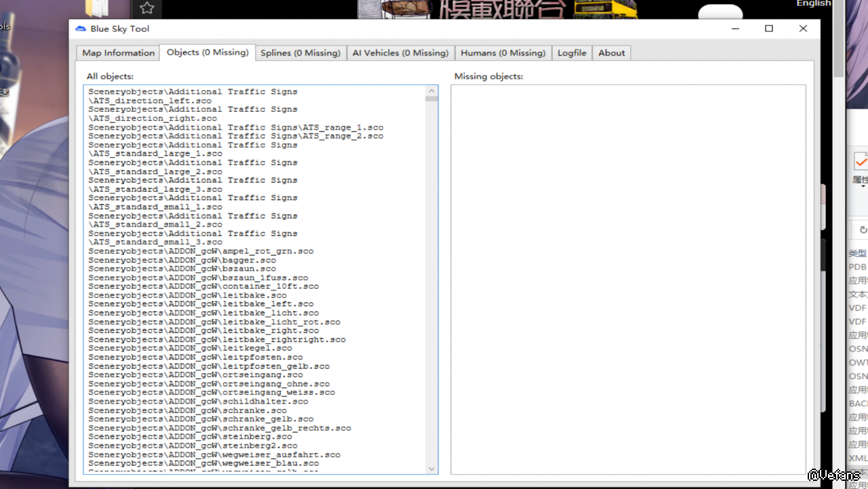Click the English language label at top right
Image resolution: width=868 pixels, height=489 pixels.
pyautogui.click(x=813, y=3)
